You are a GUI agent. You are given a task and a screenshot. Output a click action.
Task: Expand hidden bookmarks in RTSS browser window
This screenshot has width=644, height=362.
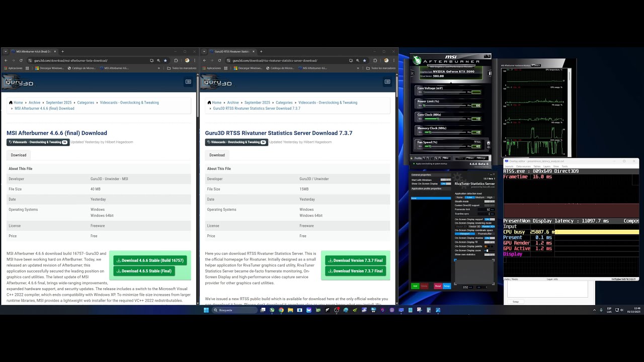tap(358, 68)
